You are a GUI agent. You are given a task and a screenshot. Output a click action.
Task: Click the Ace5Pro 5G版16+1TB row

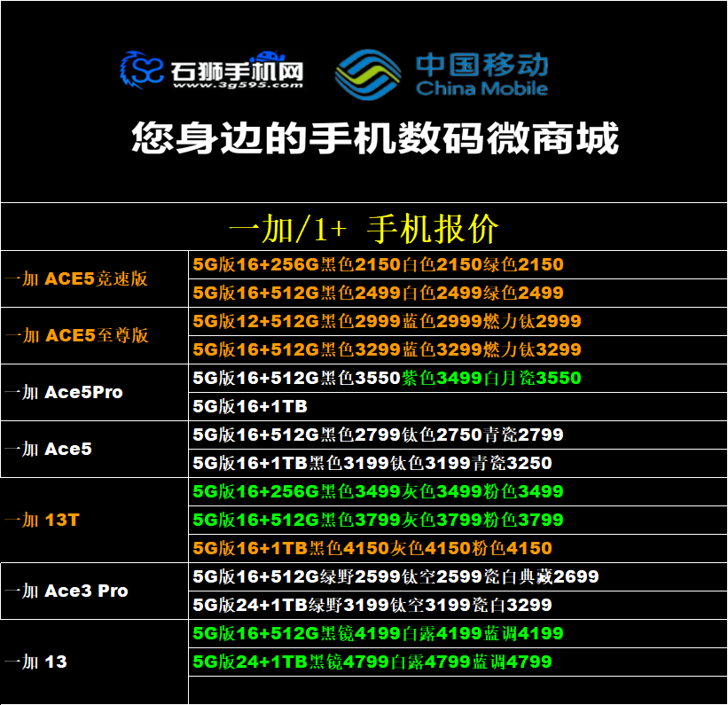pyautogui.click(x=458, y=406)
